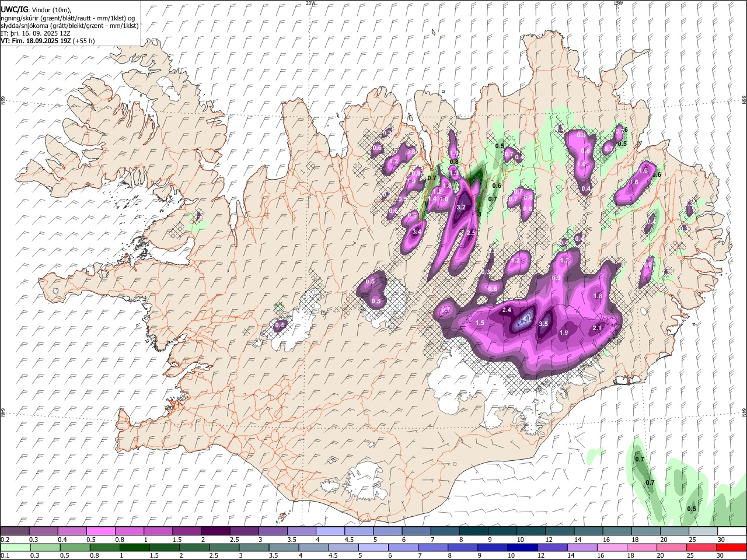The width and height of the screenshot is (747, 560).
Task: Click the '0.2' label on top colour scale
Action: pos(5,540)
